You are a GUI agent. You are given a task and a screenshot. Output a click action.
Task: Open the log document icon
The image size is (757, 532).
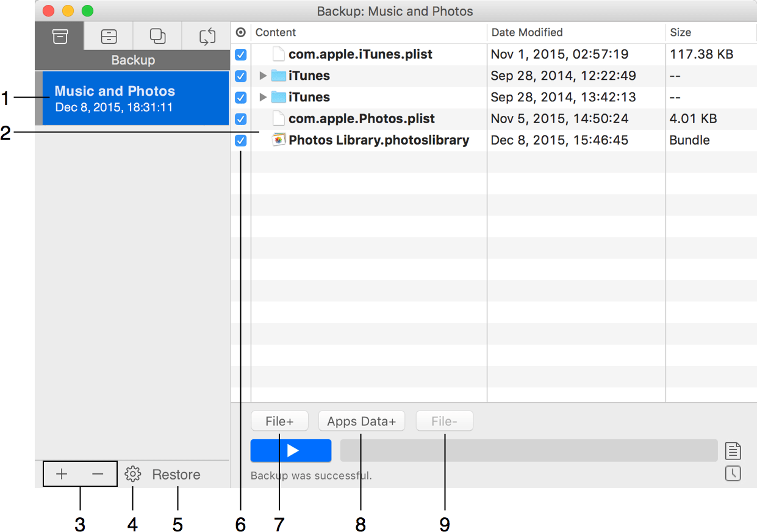tap(733, 451)
